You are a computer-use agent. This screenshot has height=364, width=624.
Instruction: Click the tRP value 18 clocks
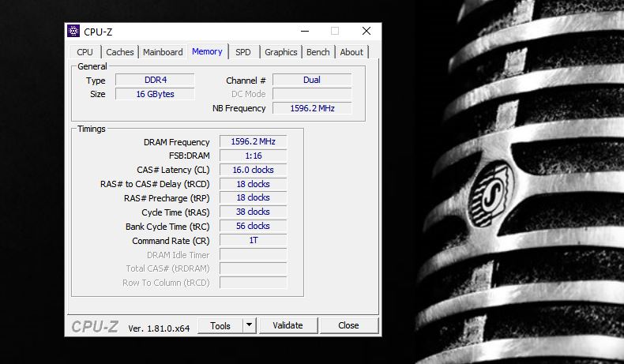[x=253, y=197]
